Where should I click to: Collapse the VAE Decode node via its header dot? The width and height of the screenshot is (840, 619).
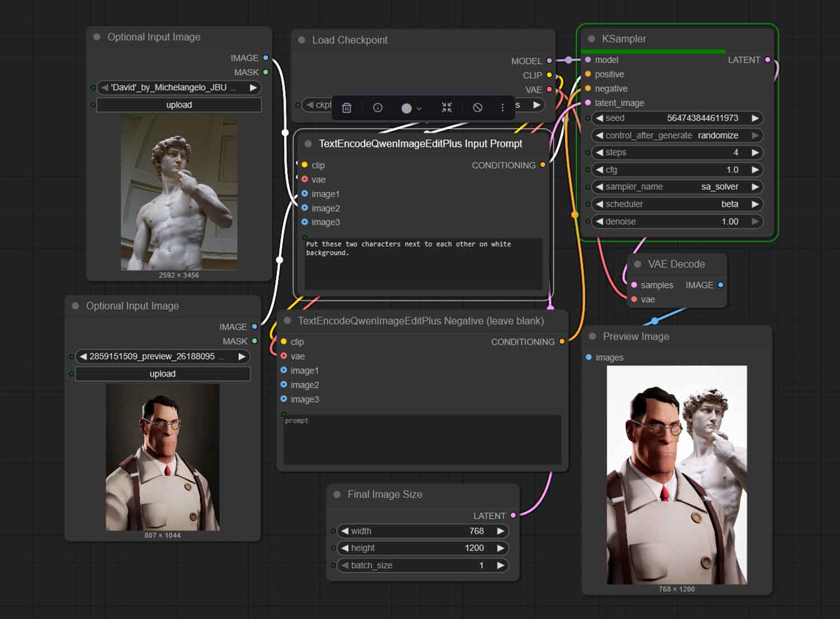click(x=638, y=264)
